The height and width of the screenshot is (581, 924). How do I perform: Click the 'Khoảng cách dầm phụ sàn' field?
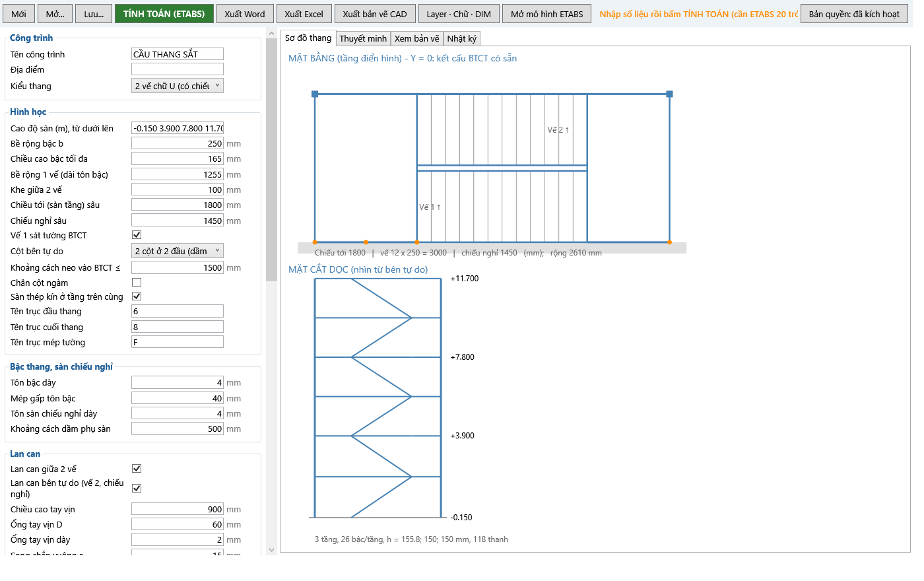coord(178,428)
